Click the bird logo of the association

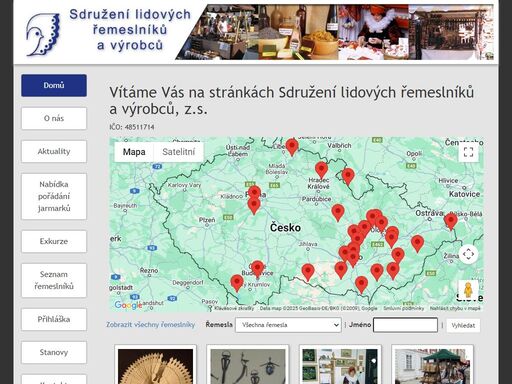[43, 35]
